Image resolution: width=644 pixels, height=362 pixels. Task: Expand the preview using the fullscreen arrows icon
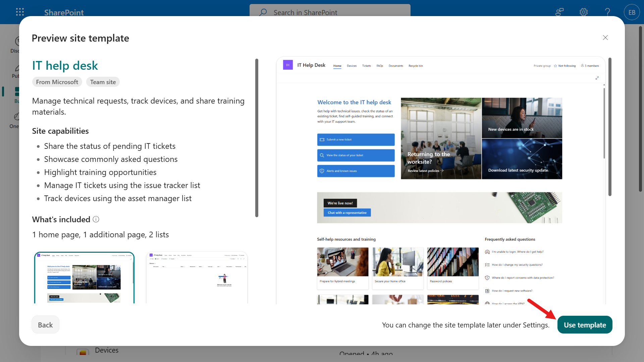[x=597, y=78]
